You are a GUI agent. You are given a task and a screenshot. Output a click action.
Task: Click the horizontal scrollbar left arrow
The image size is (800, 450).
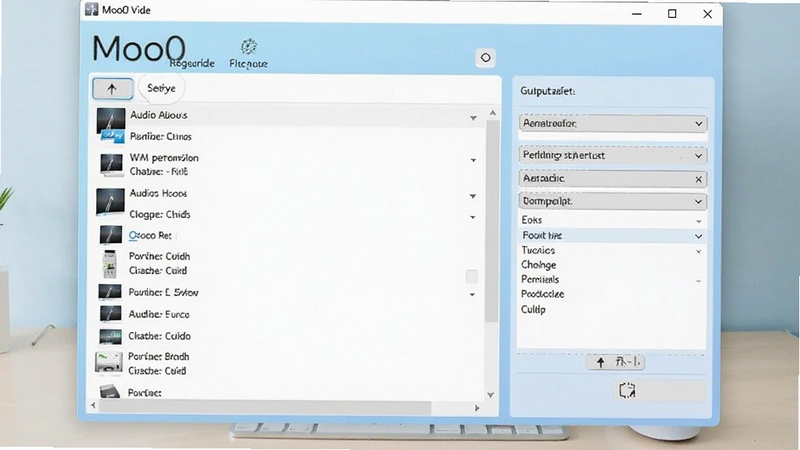pyautogui.click(x=93, y=406)
